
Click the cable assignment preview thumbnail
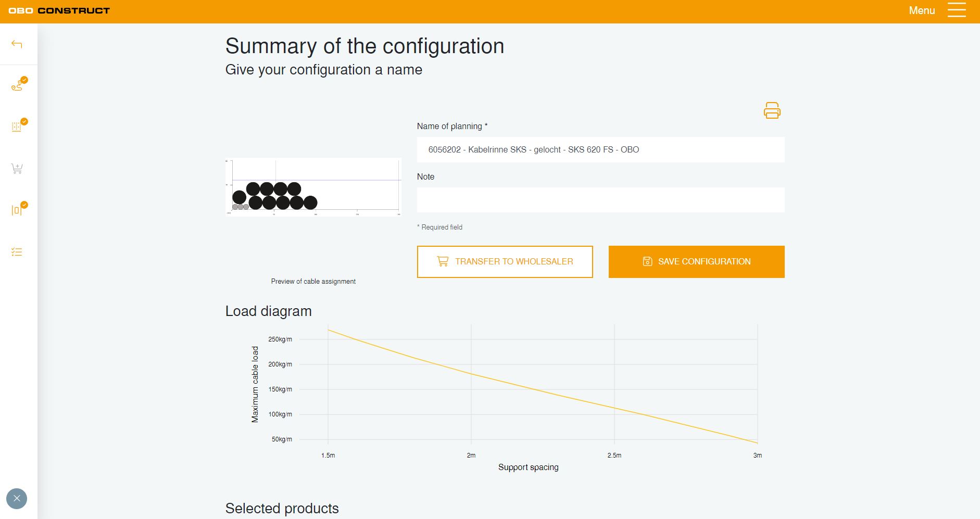313,187
